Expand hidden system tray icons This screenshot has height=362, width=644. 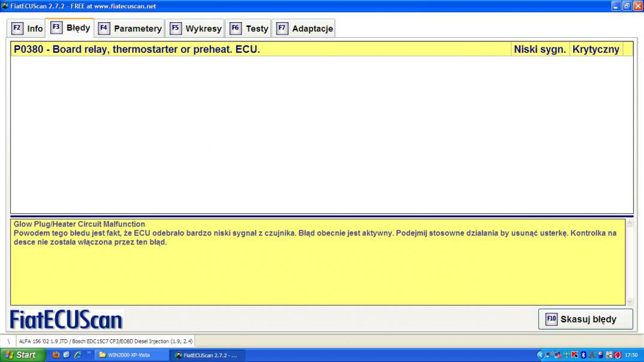[x=540, y=355]
